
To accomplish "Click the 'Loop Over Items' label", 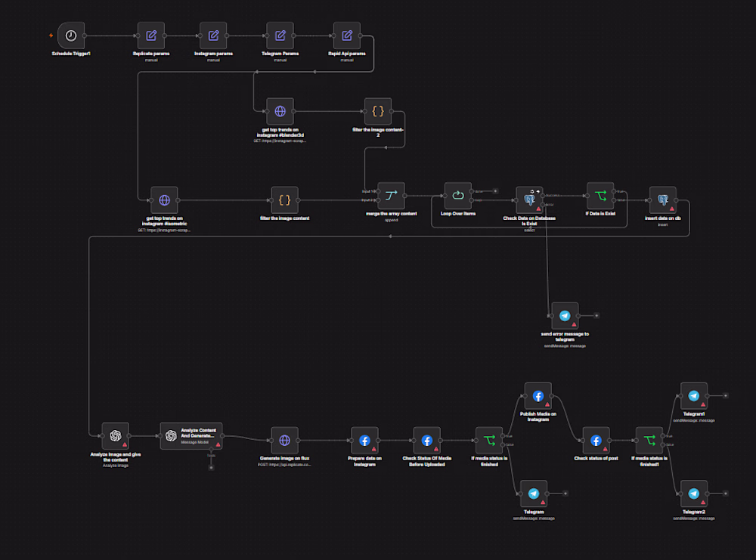I will [x=458, y=213].
